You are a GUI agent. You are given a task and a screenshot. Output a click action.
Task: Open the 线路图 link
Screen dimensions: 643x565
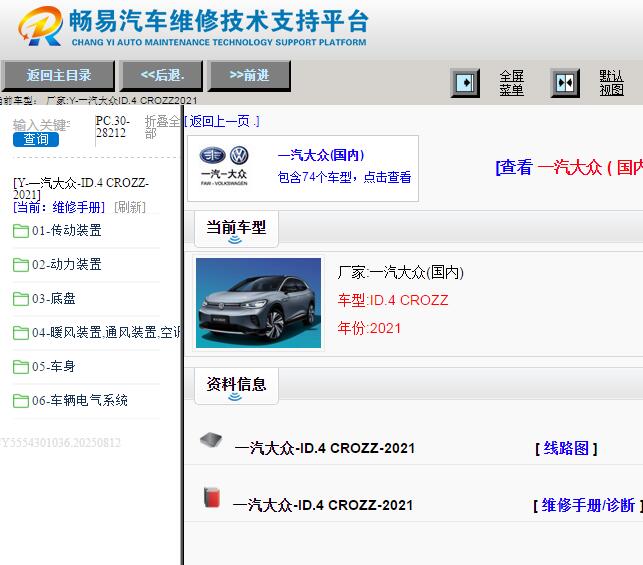pyautogui.click(x=566, y=448)
